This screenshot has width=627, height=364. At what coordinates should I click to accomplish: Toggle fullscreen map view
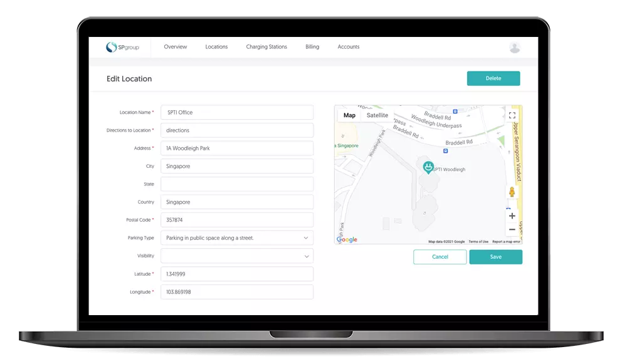pyautogui.click(x=512, y=115)
